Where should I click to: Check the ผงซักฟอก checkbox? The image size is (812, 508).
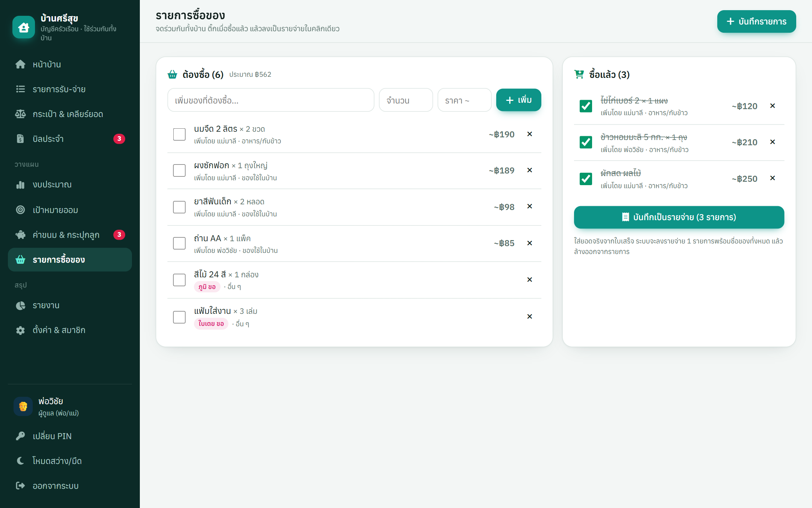(x=179, y=170)
